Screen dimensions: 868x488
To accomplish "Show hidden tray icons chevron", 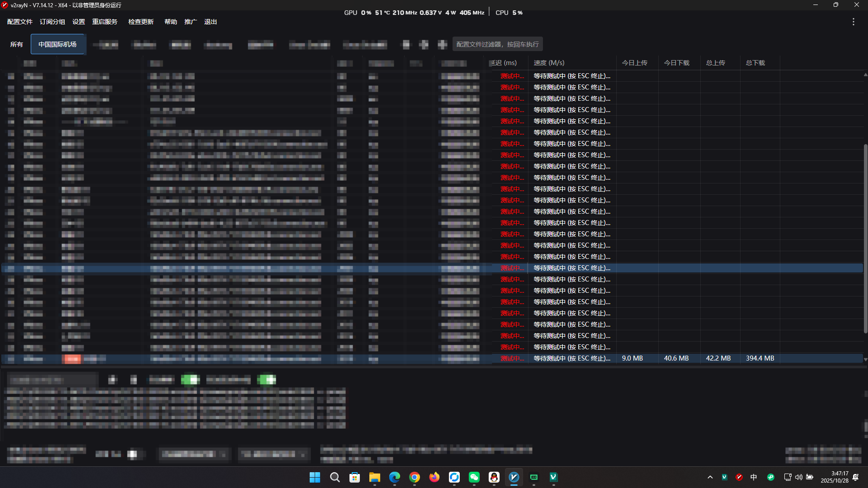I will pyautogui.click(x=710, y=477).
